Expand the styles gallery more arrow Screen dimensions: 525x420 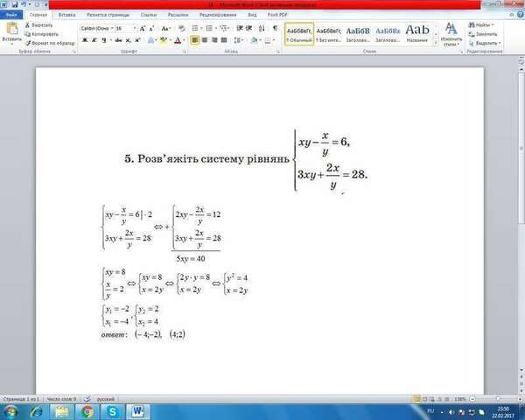(436, 43)
